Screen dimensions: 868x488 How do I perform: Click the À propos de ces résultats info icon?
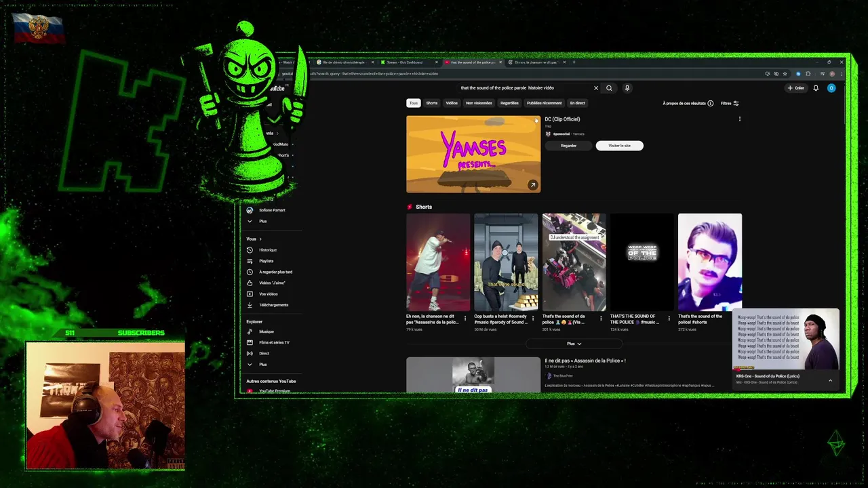(711, 103)
